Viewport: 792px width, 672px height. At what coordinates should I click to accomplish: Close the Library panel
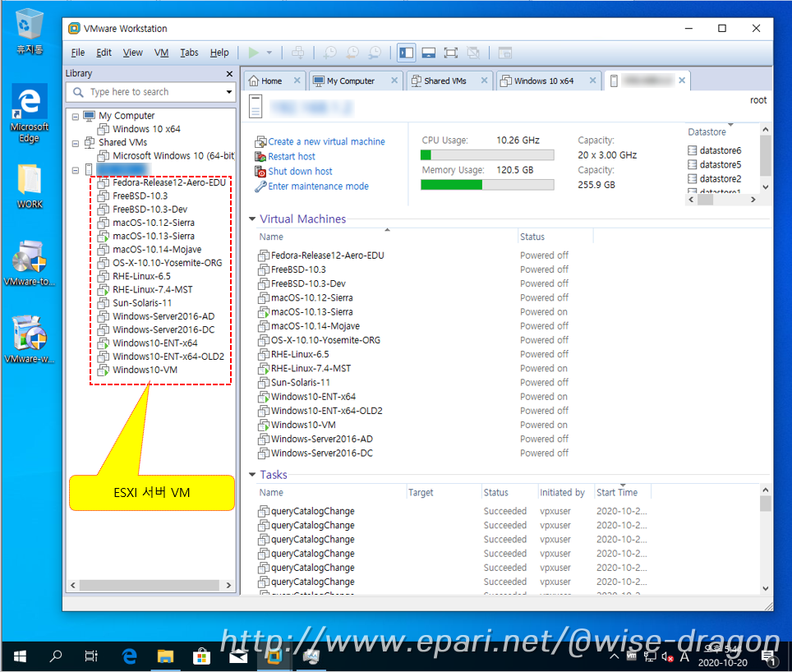[x=229, y=74]
